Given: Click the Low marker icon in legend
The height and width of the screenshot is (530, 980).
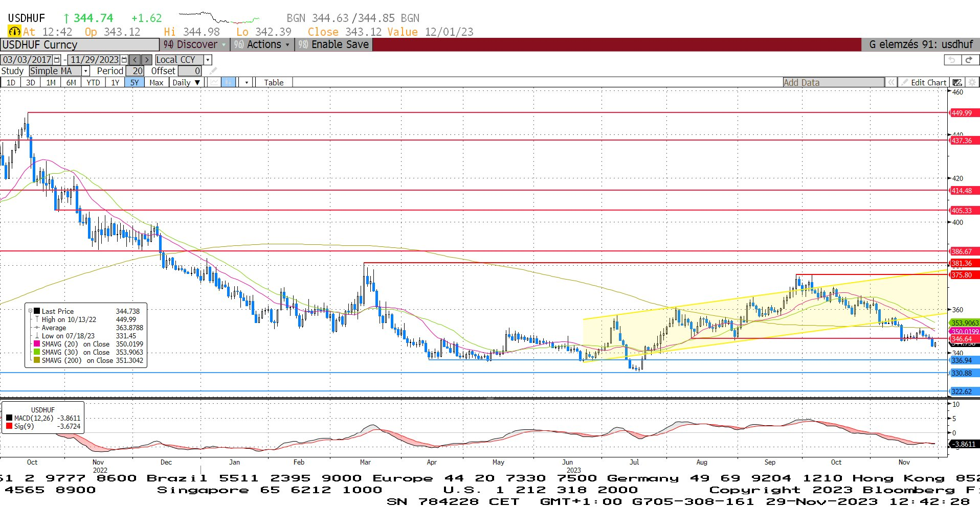Looking at the screenshot, I should 37,336.
